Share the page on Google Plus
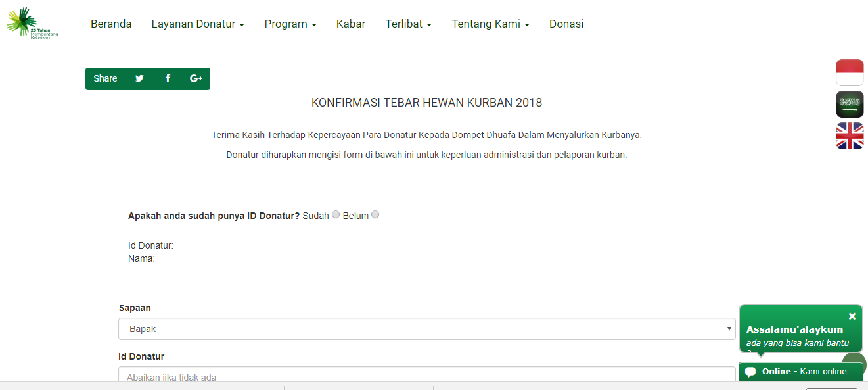 (196, 78)
